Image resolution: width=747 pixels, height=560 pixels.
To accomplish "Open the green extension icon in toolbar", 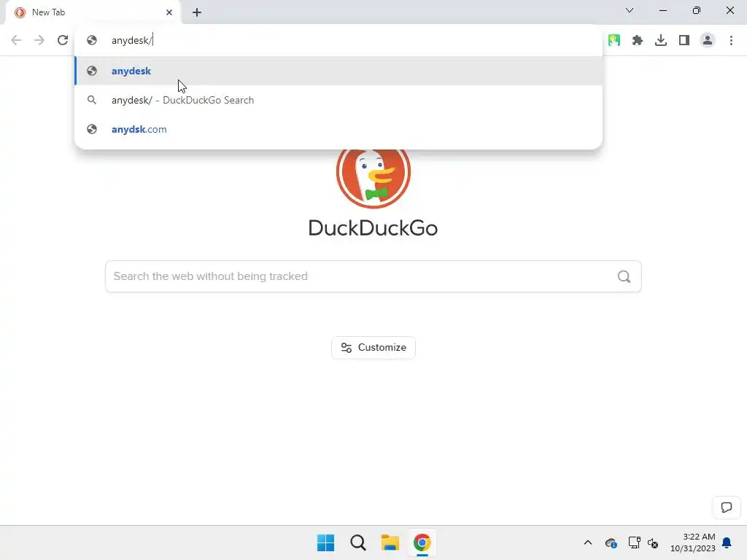I will pyautogui.click(x=614, y=40).
